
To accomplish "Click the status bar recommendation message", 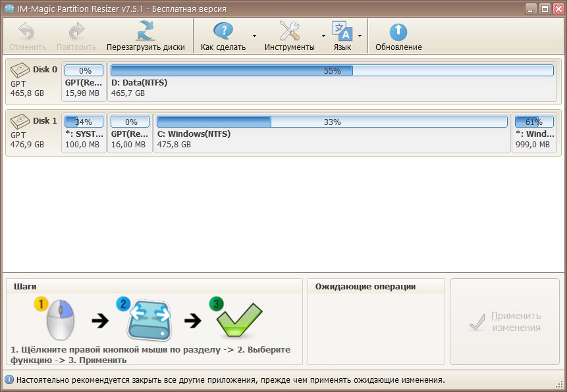I will tap(230, 380).
